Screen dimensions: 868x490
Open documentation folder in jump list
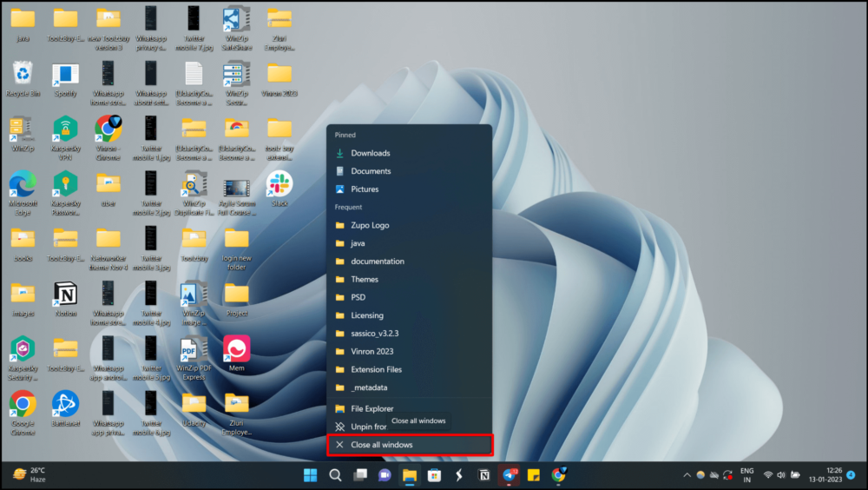(x=409, y=262)
